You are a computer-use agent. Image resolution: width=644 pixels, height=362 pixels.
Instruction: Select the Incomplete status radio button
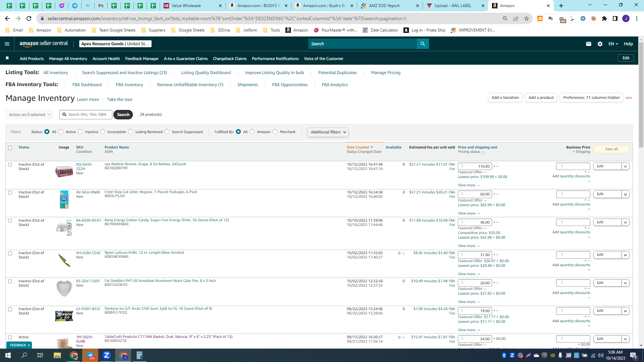(x=103, y=132)
